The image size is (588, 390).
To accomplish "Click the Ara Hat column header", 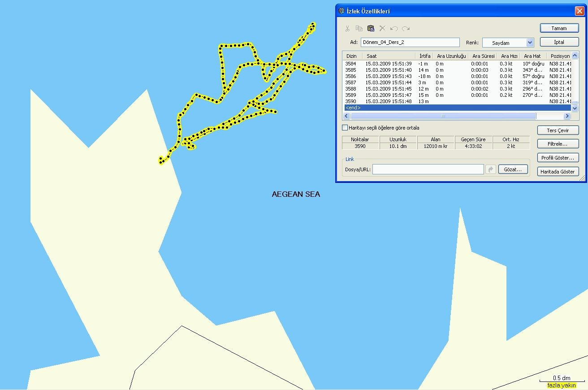I will 532,56.
